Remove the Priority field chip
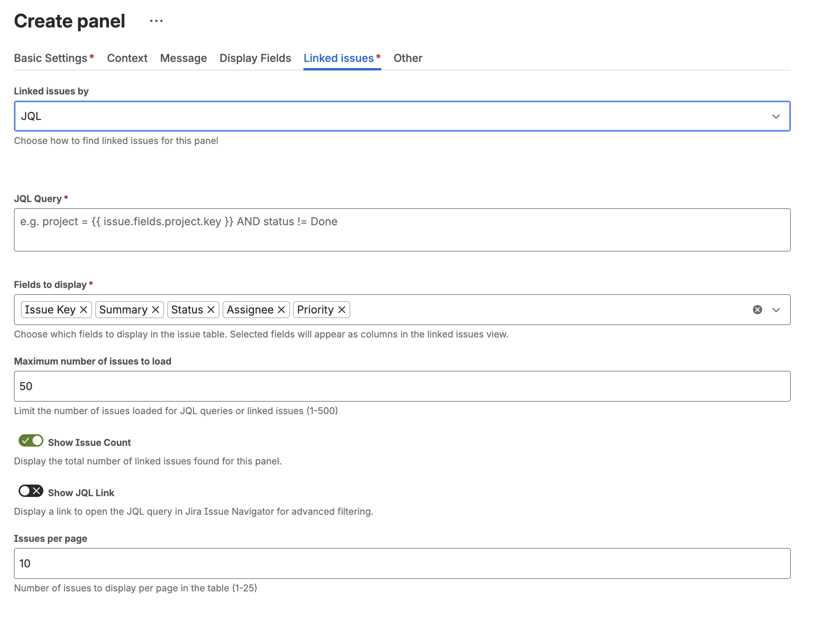The width and height of the screenshot is (816, 644). click(341, 309)
